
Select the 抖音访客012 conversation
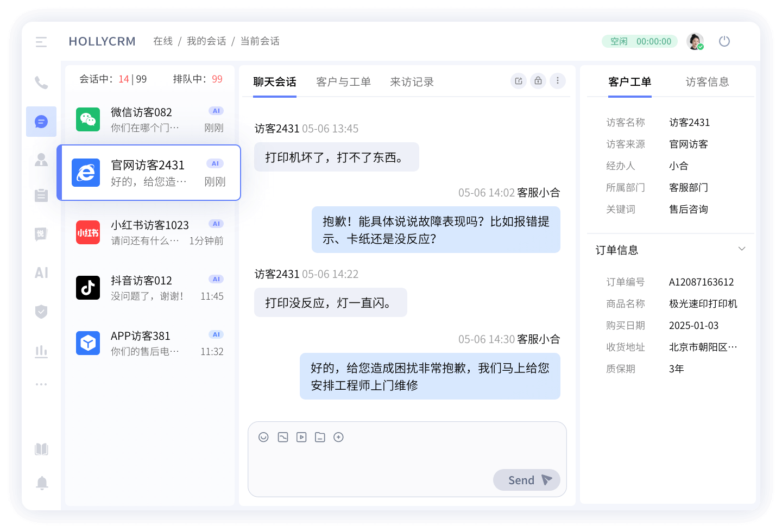[x=149, y=288]
